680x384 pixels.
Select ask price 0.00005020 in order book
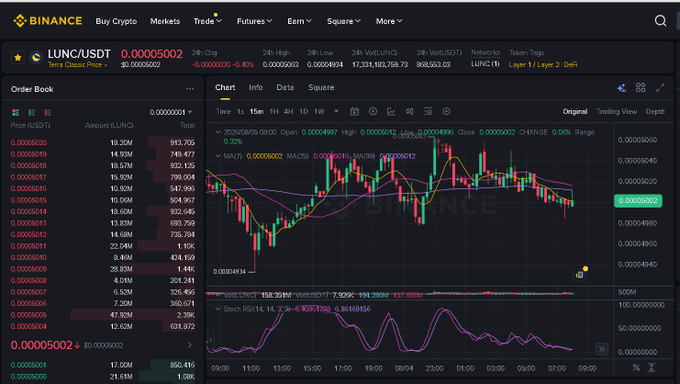coord(29,142)
